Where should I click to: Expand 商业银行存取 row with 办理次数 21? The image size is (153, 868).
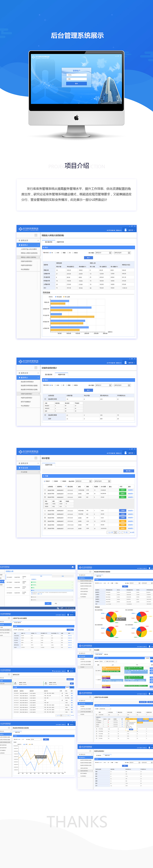(45, 415)
